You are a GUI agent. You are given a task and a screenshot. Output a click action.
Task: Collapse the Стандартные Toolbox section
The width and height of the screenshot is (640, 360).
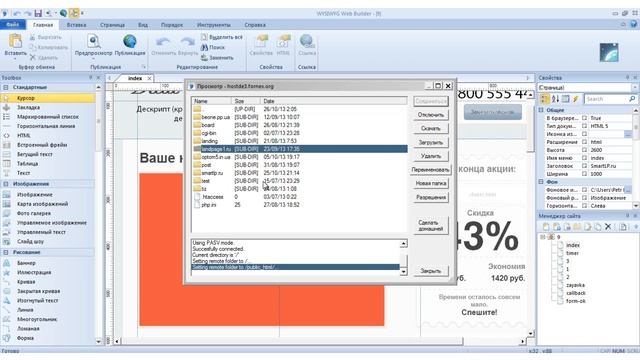(x=6, y=87)
